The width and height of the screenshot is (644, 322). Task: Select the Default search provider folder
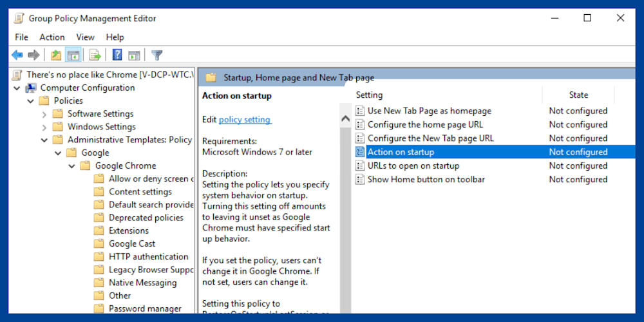(x=151, y=205)
